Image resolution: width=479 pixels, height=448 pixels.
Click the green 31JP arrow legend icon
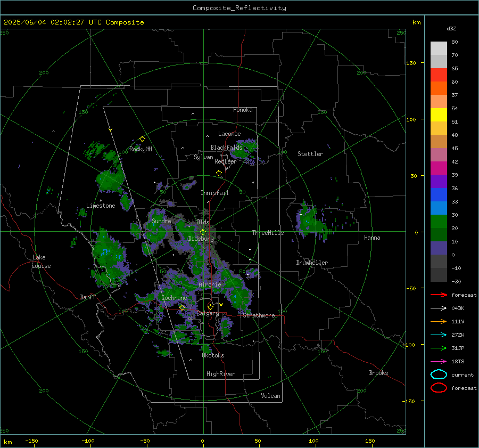(x=439, y=348)
